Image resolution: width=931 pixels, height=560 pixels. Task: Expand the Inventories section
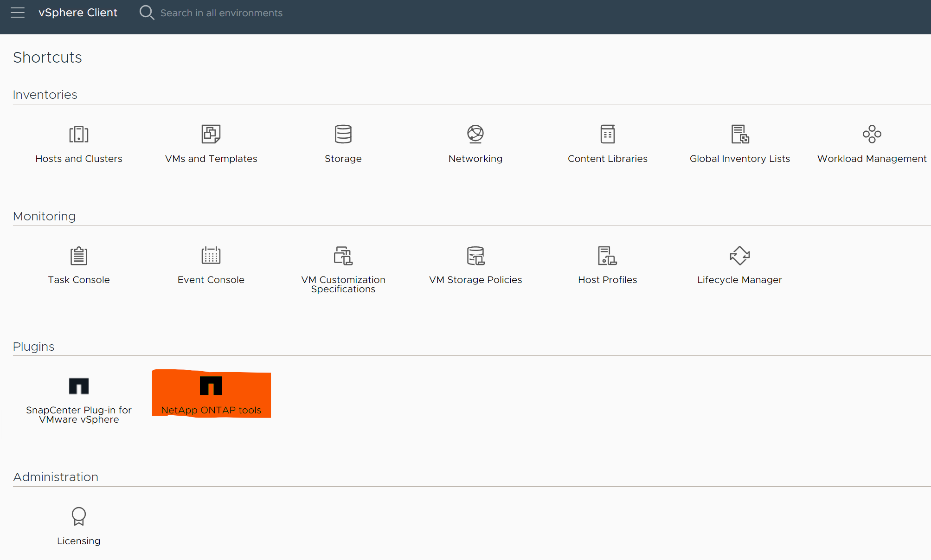[x=45, y=94]
